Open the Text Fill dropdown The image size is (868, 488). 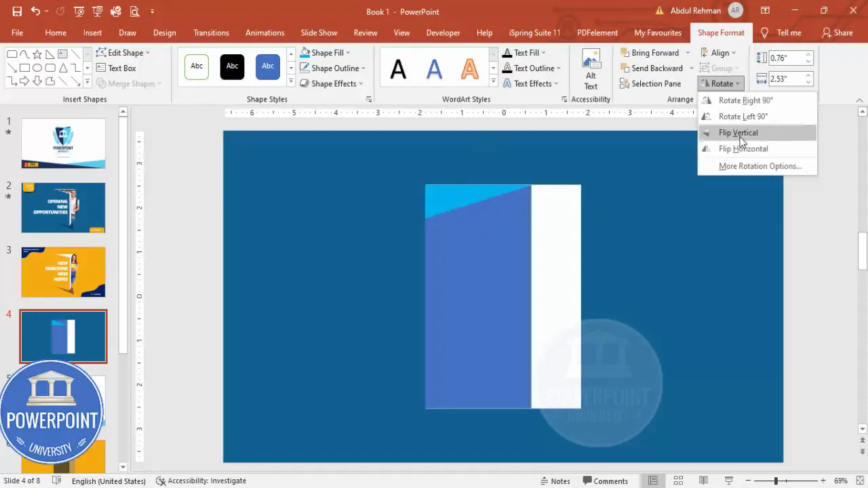pos(524,52)
